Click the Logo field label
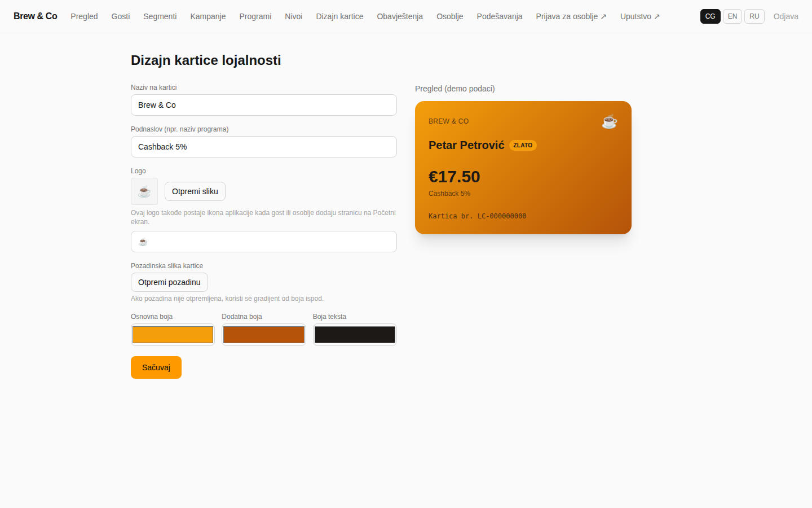The height and width of the screenshot is (508, 812). (138, 171)
